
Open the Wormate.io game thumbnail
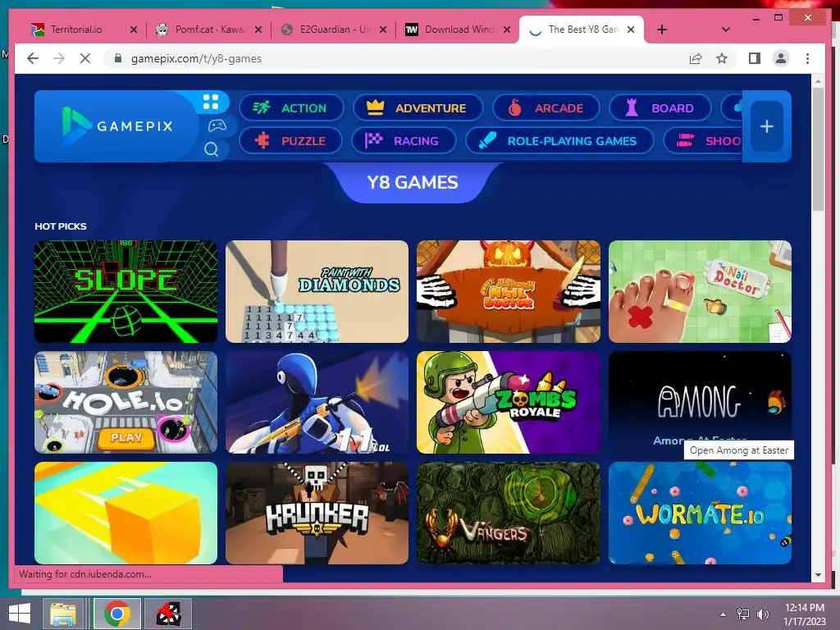[700, 514]
